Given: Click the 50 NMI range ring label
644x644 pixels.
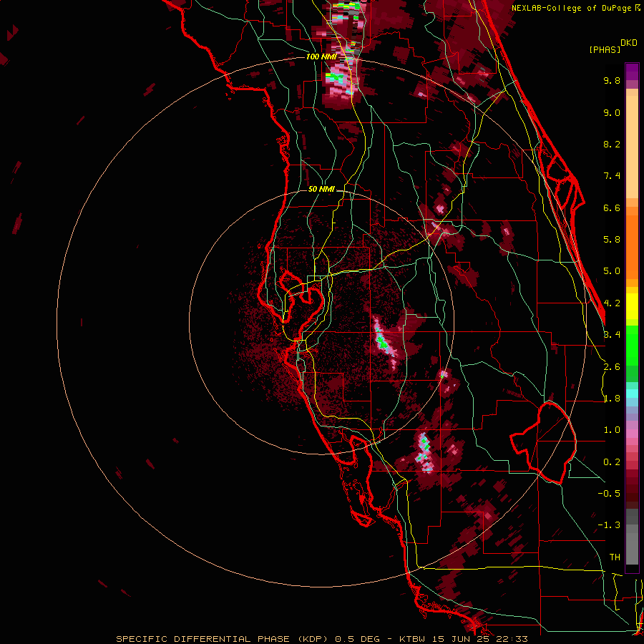Looking at the screenshot, I should point(321,189).
